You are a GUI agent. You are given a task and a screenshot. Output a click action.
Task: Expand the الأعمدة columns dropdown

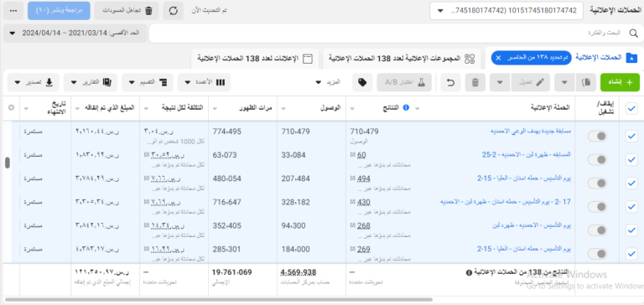point(204,82)
